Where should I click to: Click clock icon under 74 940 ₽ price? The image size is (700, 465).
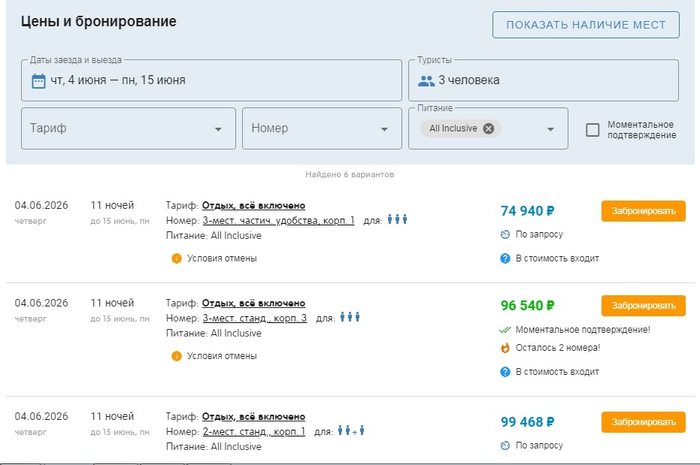(x=505, y=234)
